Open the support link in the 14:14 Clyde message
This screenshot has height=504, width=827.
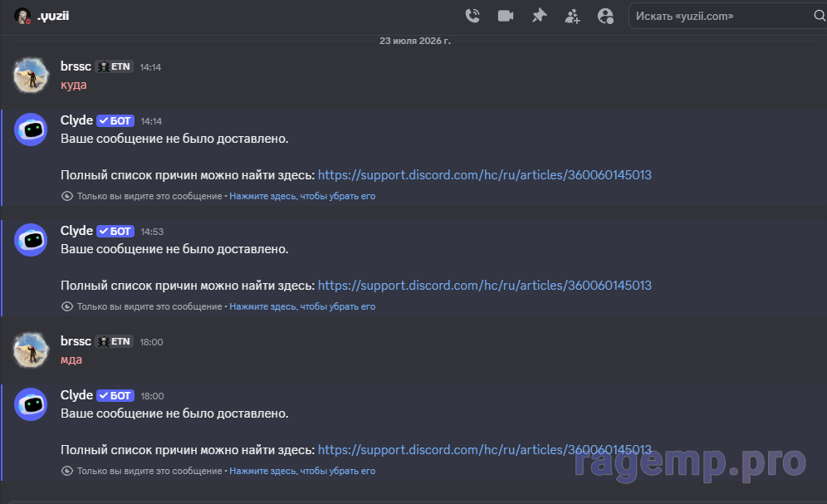[x=485, y=175]
